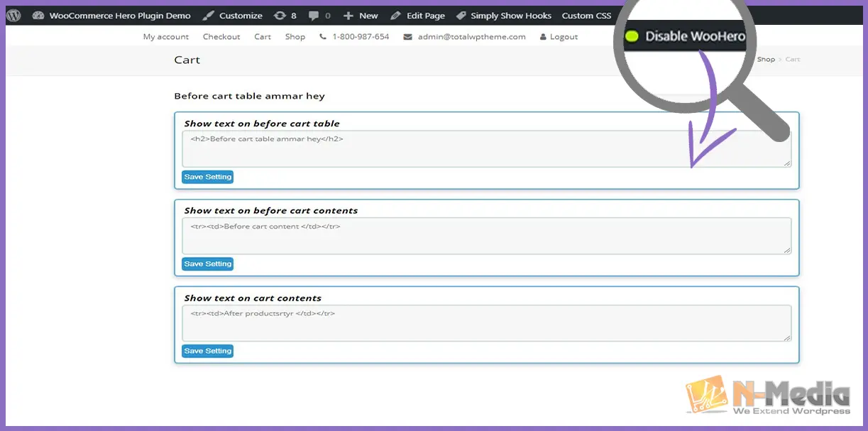Click the comments bubble icon
Screen dimensions: 868x431
[x=313, y=16]
